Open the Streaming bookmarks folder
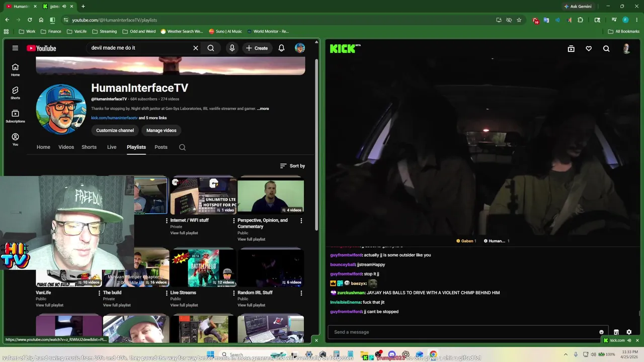644x362 pixels. [x=104, y=31]
